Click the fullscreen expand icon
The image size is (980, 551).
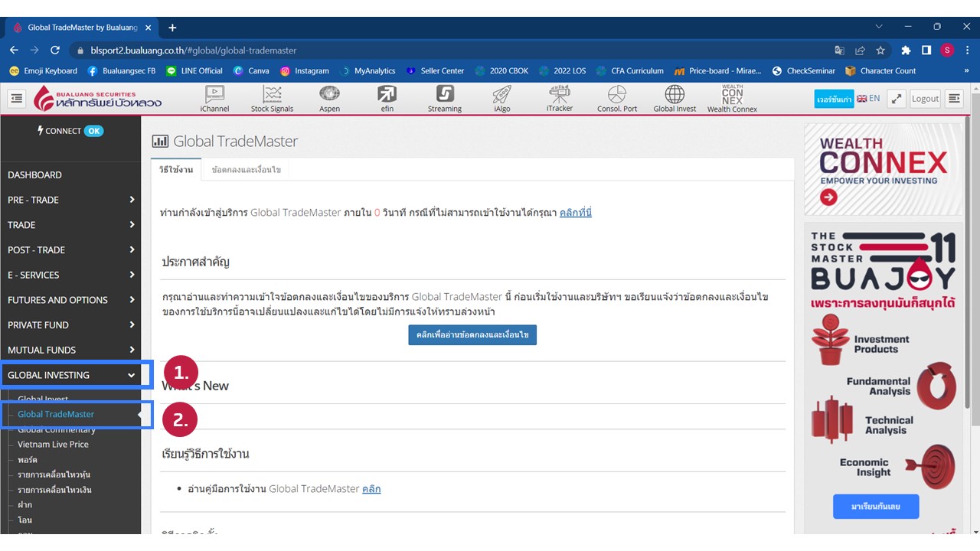click(x=897, y=98)
